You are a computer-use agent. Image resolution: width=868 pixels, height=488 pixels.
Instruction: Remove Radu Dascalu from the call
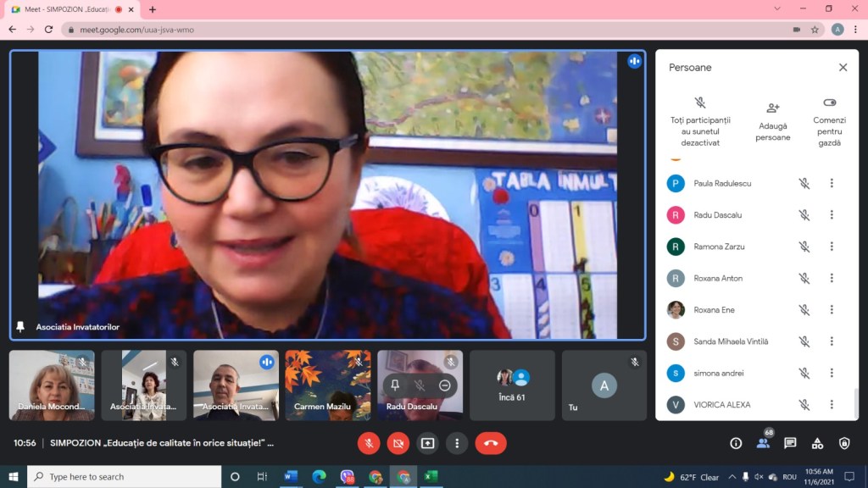click(x=445, y=385)
